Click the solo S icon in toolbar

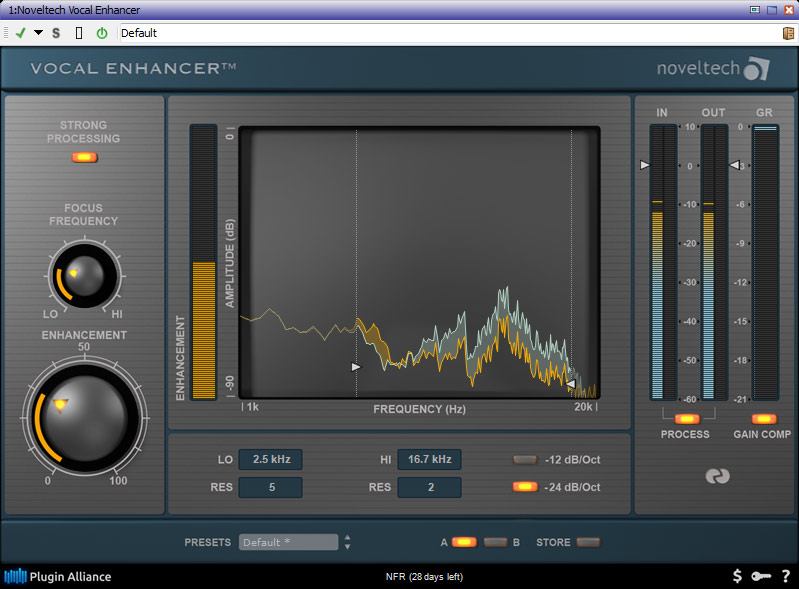pyautogui.click(x=56, y=33)
